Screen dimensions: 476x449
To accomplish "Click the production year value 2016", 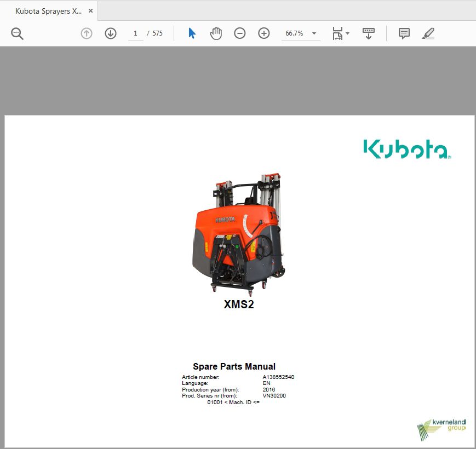I will tap(268, 389).
